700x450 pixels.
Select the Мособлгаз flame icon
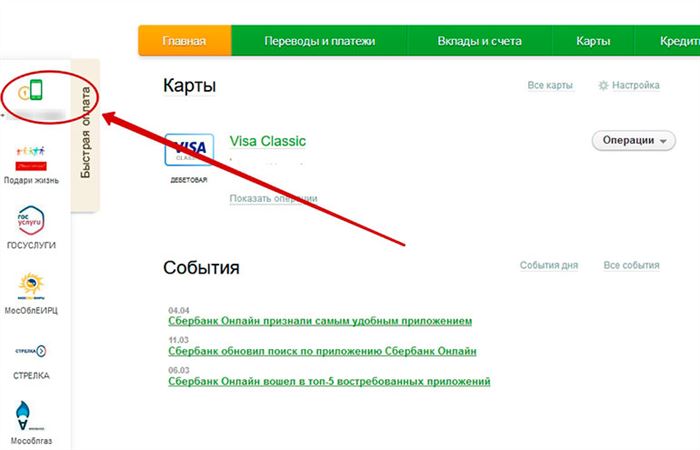tap(23, 415)
